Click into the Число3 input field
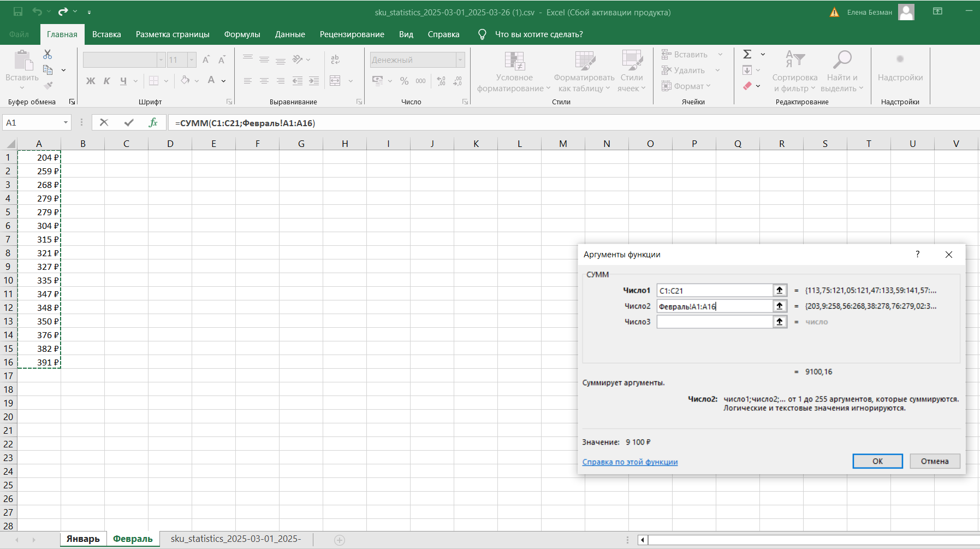980x549 pixels. (714, 322)
